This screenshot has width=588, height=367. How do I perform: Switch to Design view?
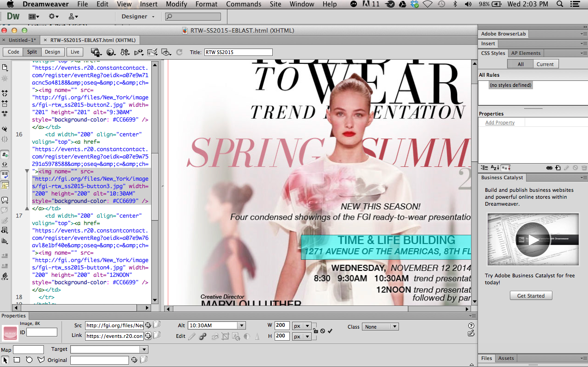coord(52,52)
